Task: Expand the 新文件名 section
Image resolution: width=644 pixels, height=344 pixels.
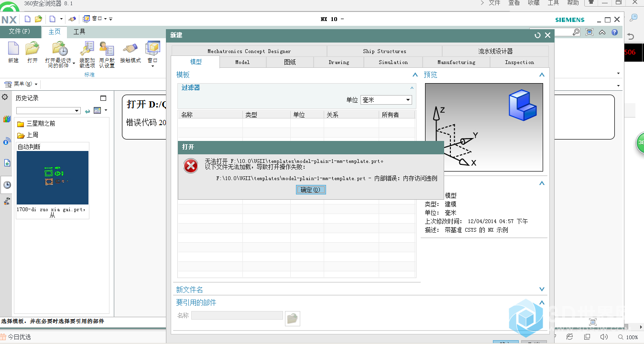Action: click(x=542, y=290)
